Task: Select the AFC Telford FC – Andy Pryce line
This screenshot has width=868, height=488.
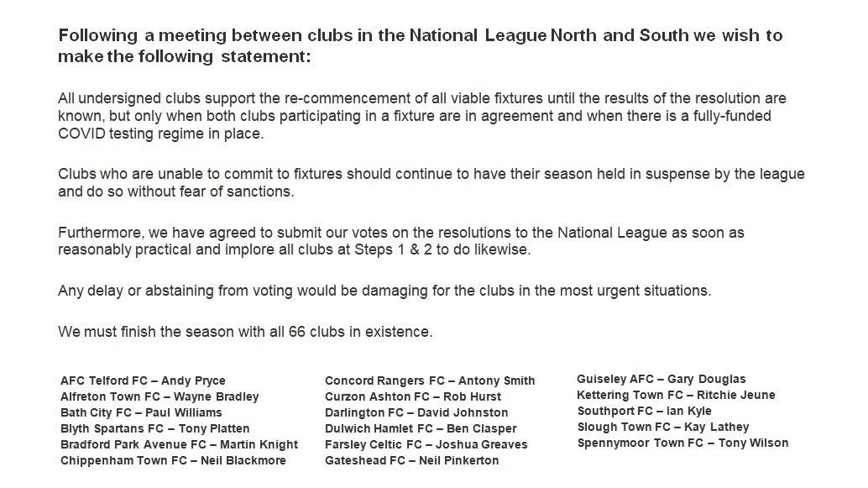Action: [x=143, y=380]
